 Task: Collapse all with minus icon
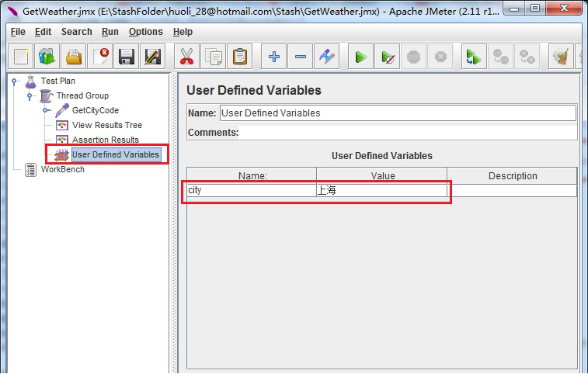click(301, 57)
